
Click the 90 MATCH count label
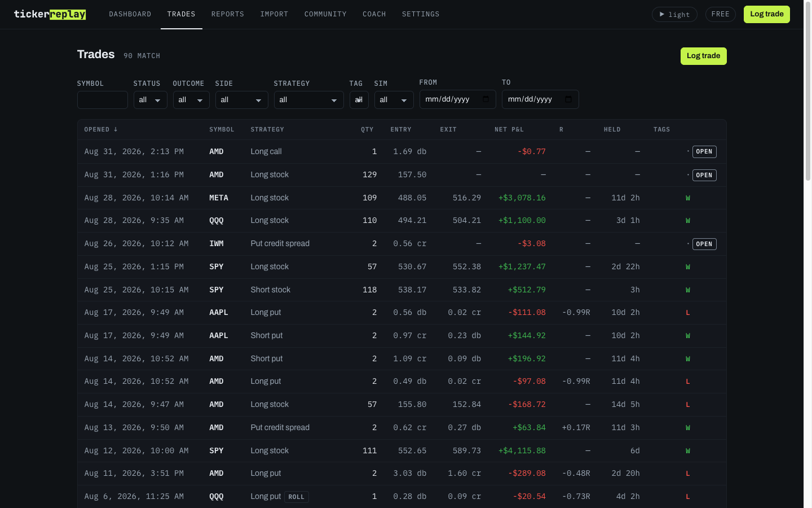pyautogui.click(x=142, y=56)
